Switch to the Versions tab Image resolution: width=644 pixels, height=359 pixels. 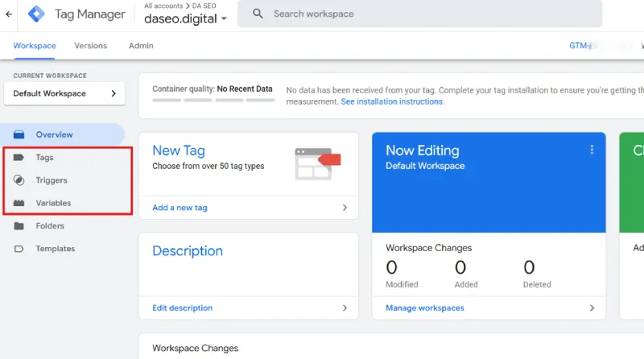coord(90,46)
